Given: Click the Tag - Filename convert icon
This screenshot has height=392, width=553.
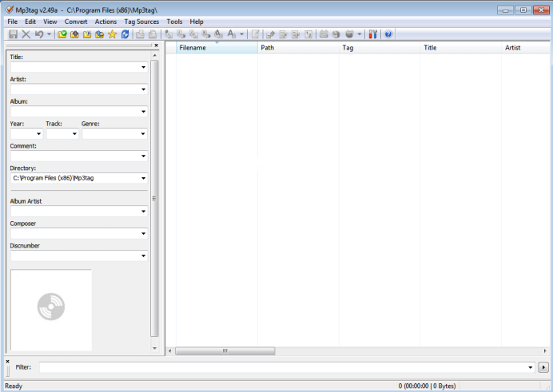Looking at the screenshot, I should tap(169, 34).
